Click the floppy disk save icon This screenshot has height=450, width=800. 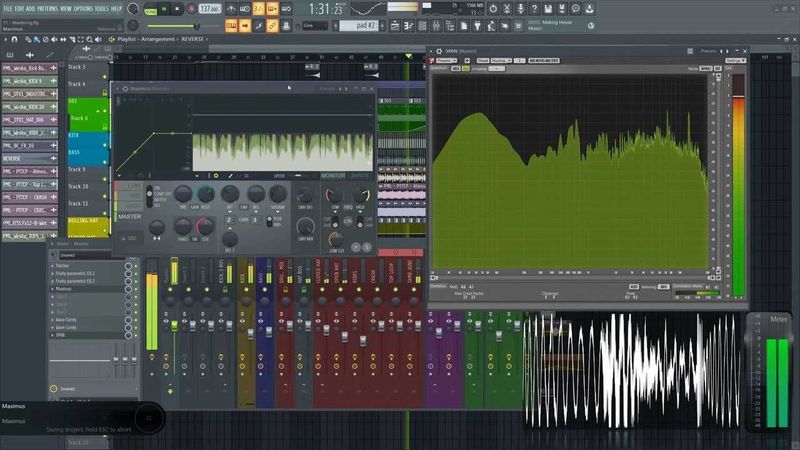(548, 9)
